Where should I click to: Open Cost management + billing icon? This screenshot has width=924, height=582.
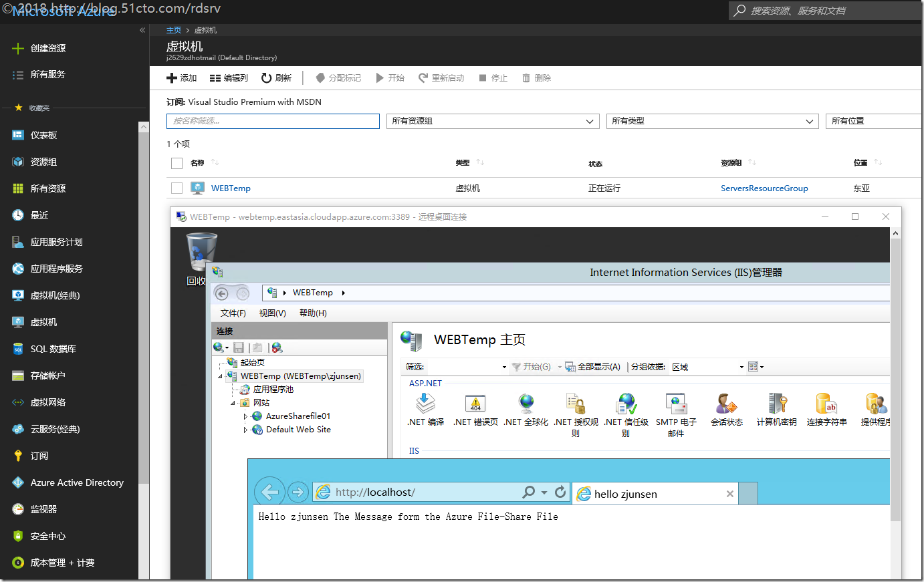pos(18,563)
